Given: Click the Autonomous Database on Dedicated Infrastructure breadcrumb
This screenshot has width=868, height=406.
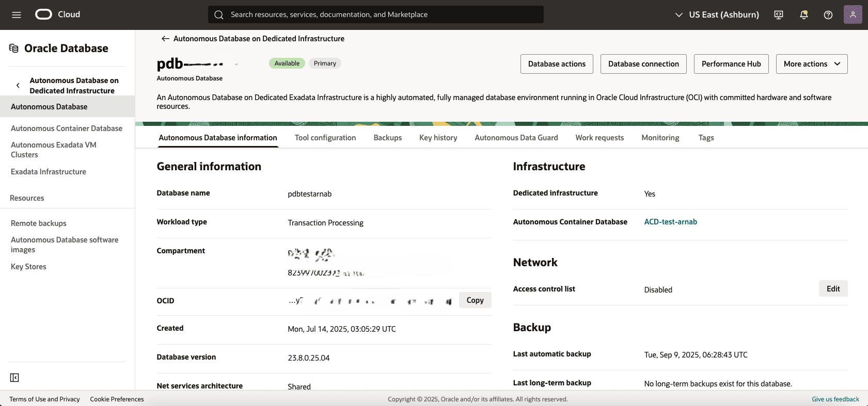Looking at the screenshot, I should (259, 39).
